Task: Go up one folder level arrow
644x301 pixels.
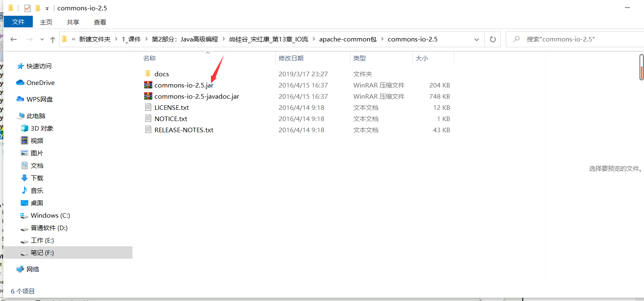Action: (52, 39)
